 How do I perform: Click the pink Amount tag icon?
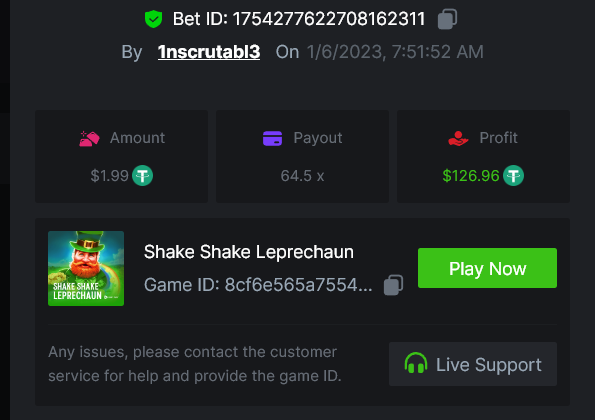coord(89,138)
